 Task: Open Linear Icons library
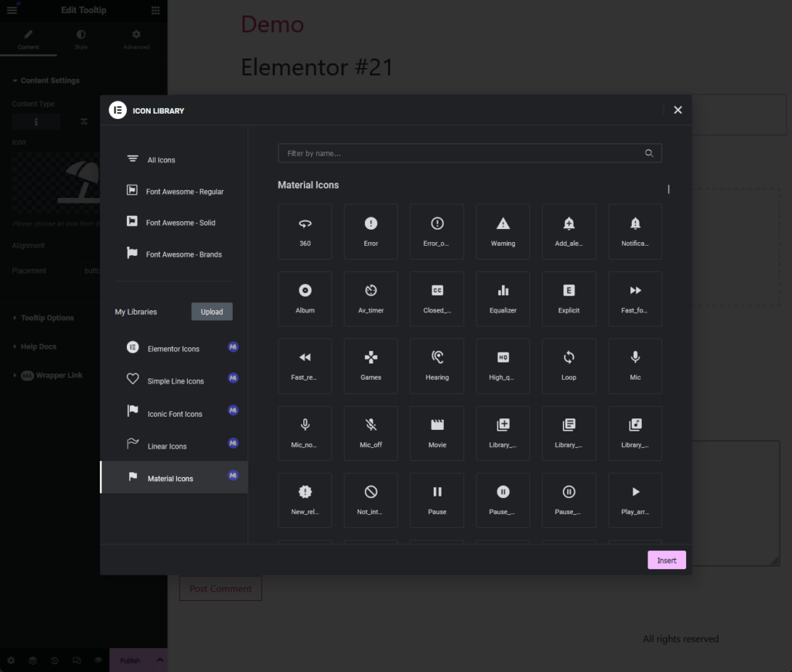174,446
